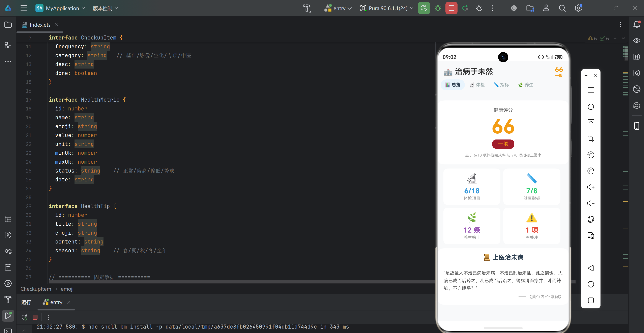
Task: Open the editor tab options menu
Action: click(620, 25)
